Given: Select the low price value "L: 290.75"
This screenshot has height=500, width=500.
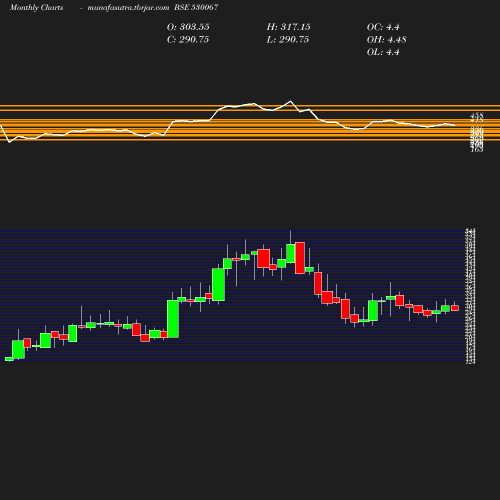Looking at the screenshot, I should [x=288, y=40].
